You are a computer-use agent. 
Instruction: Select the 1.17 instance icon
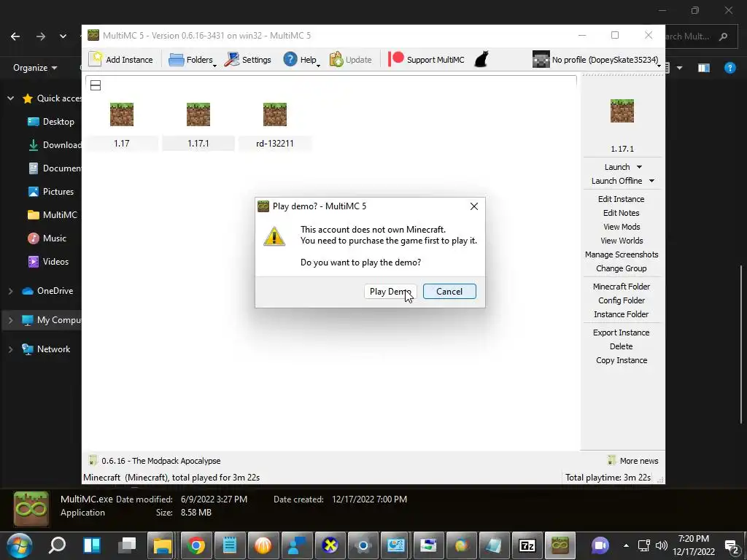click(x=122, y=114)
